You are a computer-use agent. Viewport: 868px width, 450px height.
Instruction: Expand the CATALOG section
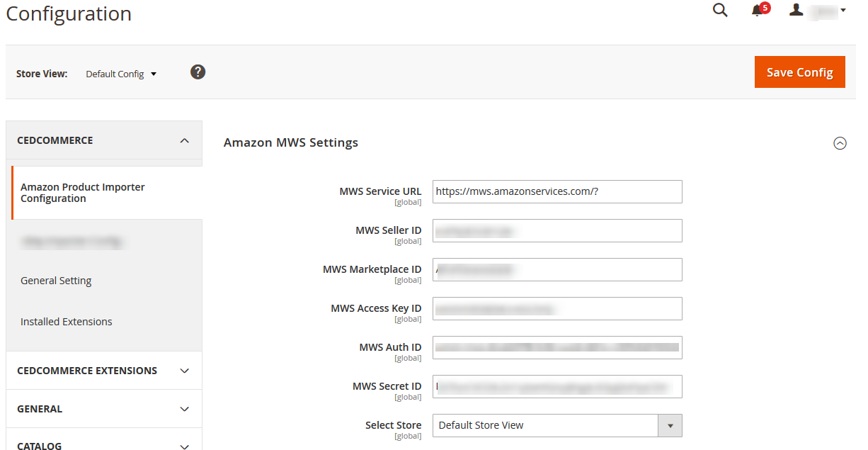click(x=103, y=444)
